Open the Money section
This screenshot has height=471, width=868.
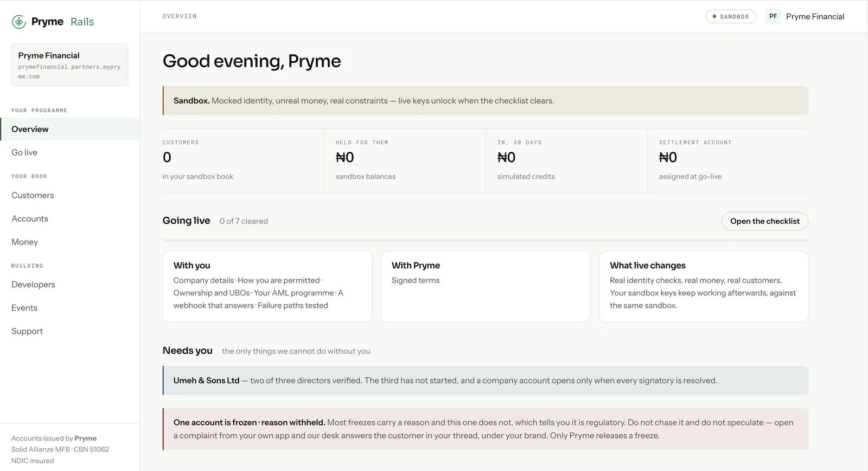coord(69,242)
